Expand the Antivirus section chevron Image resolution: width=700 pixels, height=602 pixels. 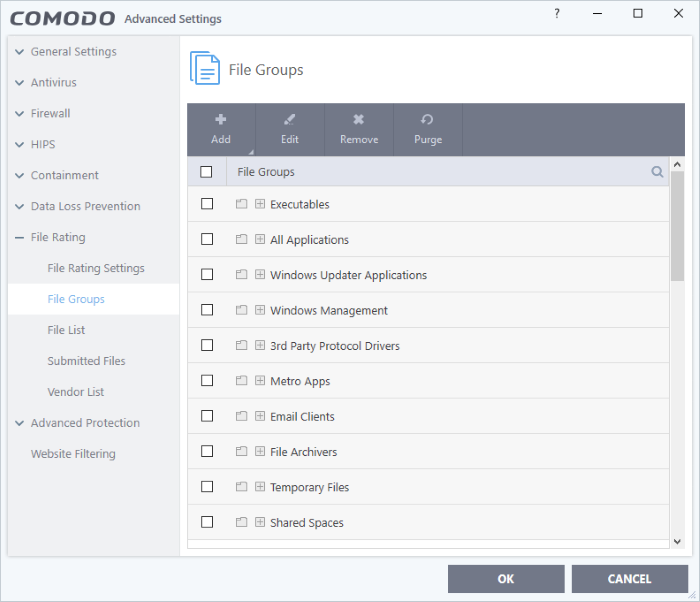[x=19, y=83]
